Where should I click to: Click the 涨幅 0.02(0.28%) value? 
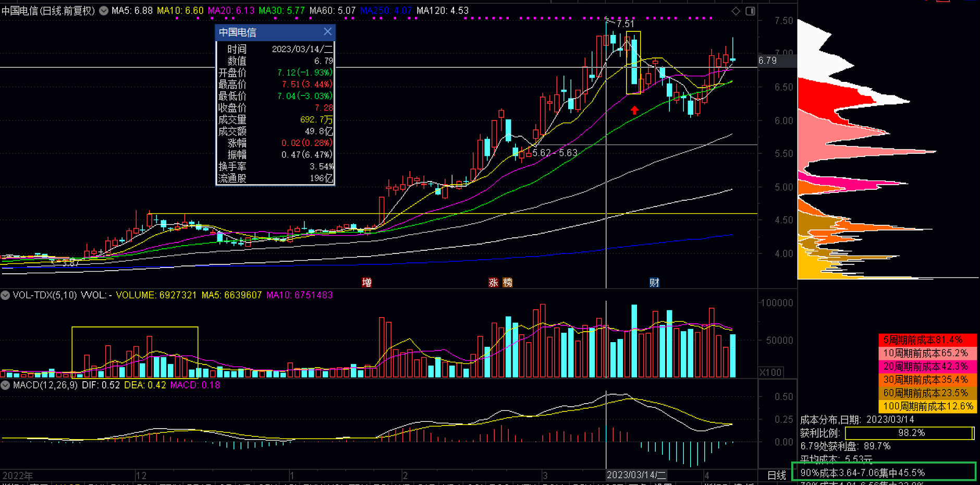(x=307, y=143)
